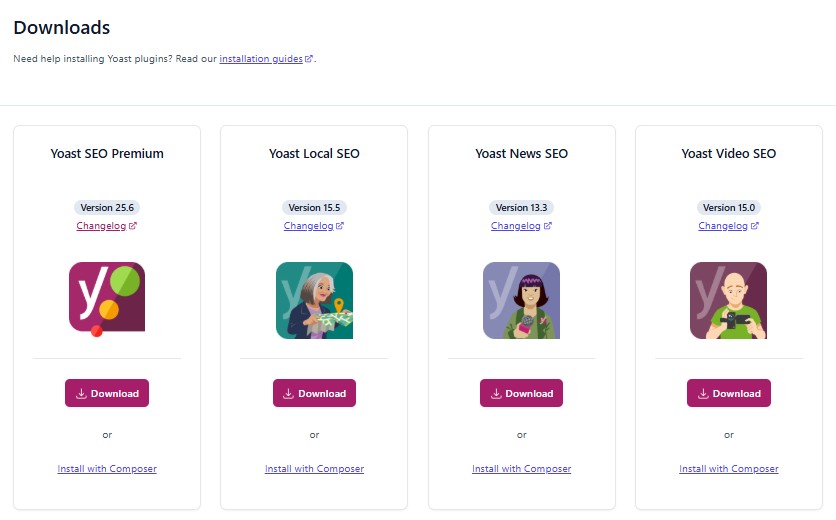This screenshot has width=836, height=520.
Task: Click the Yoast News SEO plugin icon
Action: (521, 300)
